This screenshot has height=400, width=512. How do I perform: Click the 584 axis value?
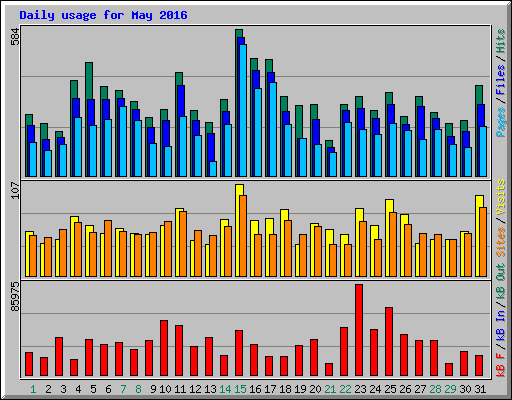click(x=15, y=36)
